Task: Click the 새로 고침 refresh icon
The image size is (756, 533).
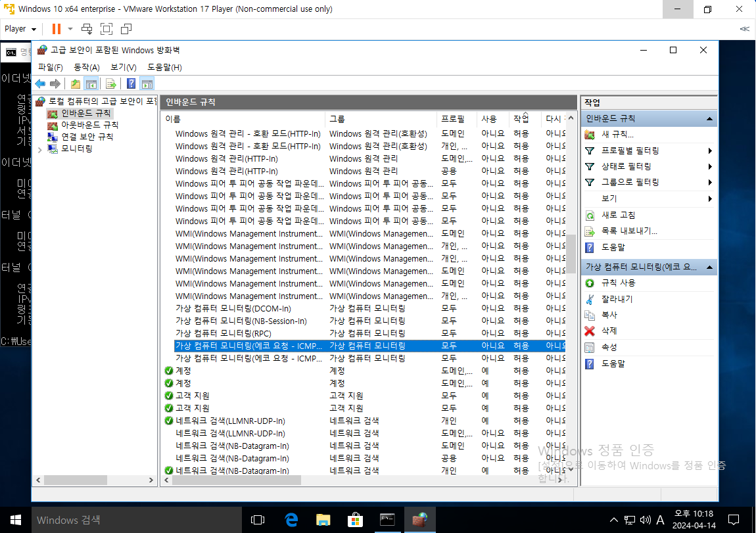Action: pos(589,215)
